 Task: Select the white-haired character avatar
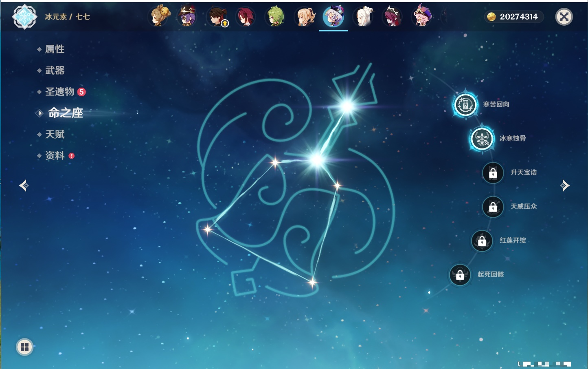[363, 17]
